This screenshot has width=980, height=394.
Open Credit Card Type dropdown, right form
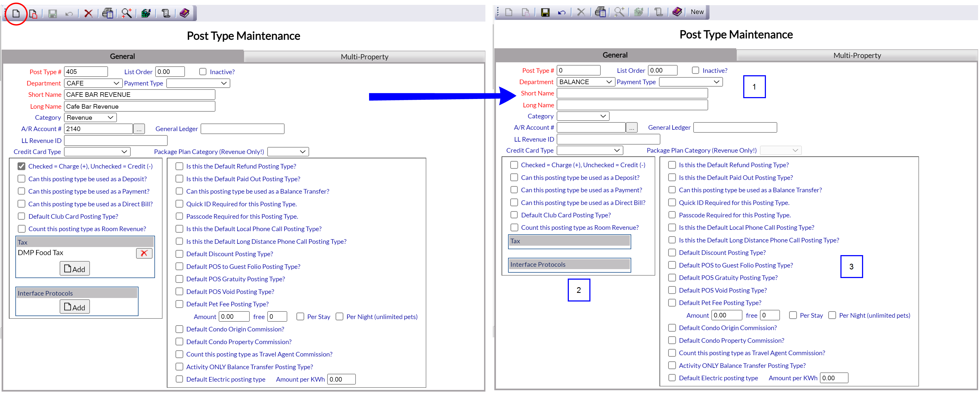pos(590,150)
